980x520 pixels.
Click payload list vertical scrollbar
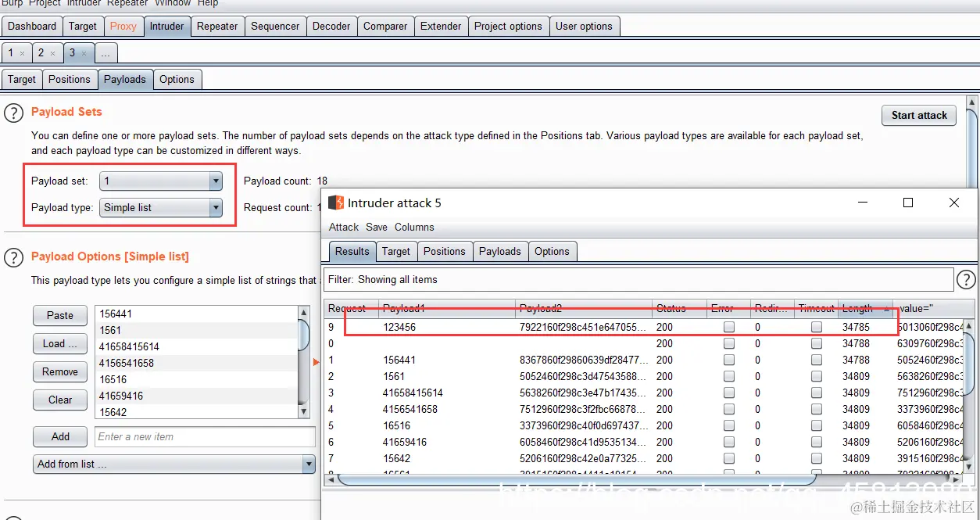pyautogui.click(x=305, y=362)
